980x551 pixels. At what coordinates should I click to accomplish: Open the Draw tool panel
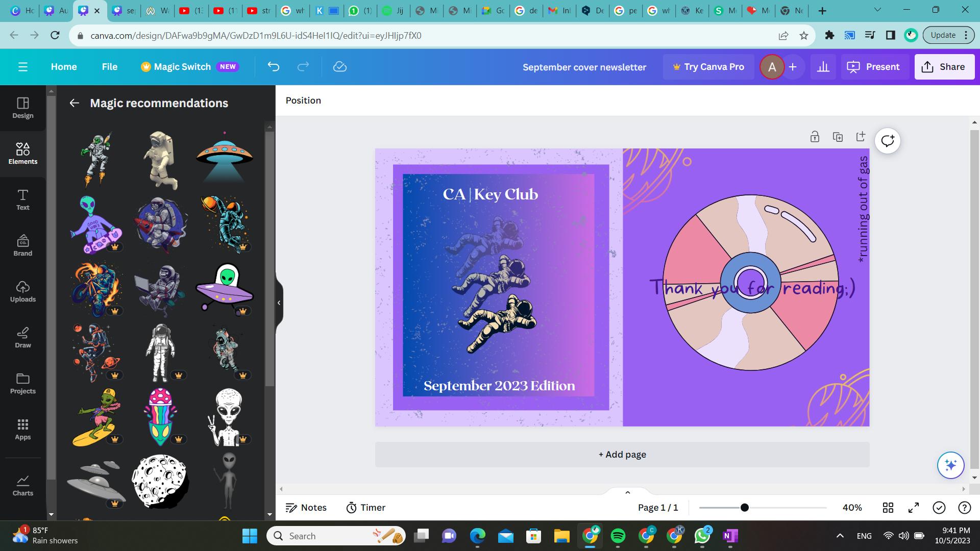[23, 337]
